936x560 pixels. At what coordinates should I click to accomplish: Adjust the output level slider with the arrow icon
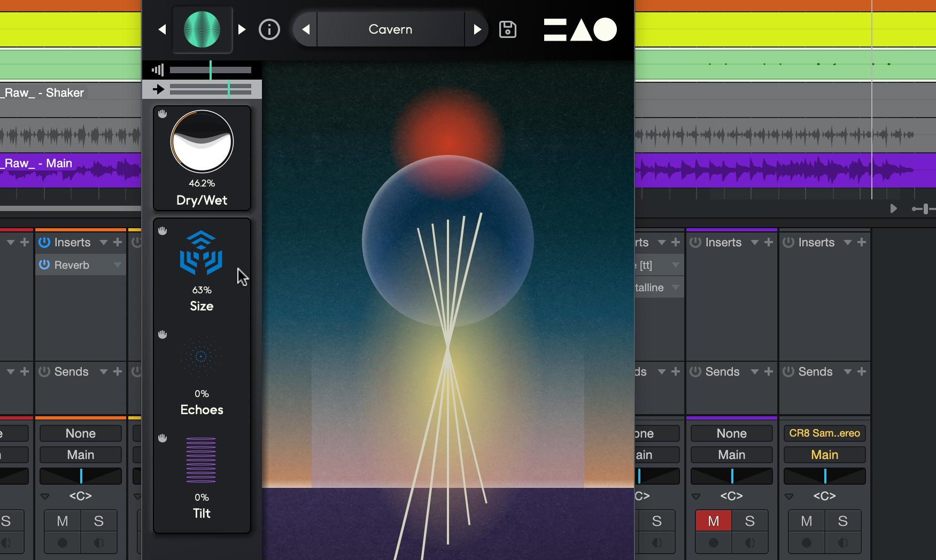[211, 89]
